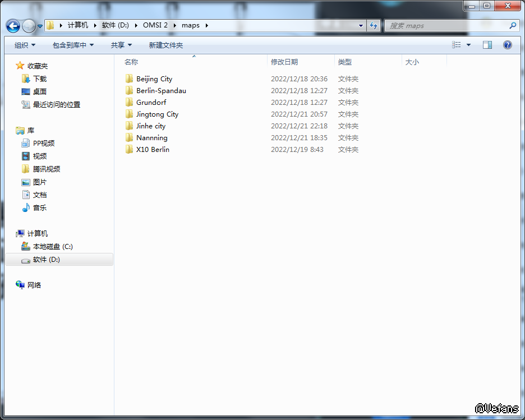Viewport: 525px width, 420px height.
Task: Click the 新建文件夹 button
Action: coord(165,45)
